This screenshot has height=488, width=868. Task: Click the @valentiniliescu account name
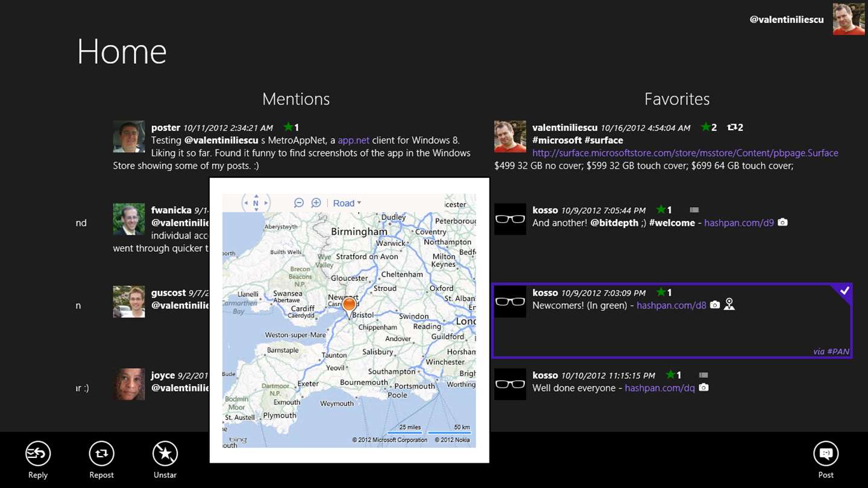click(x=787, y=19)
